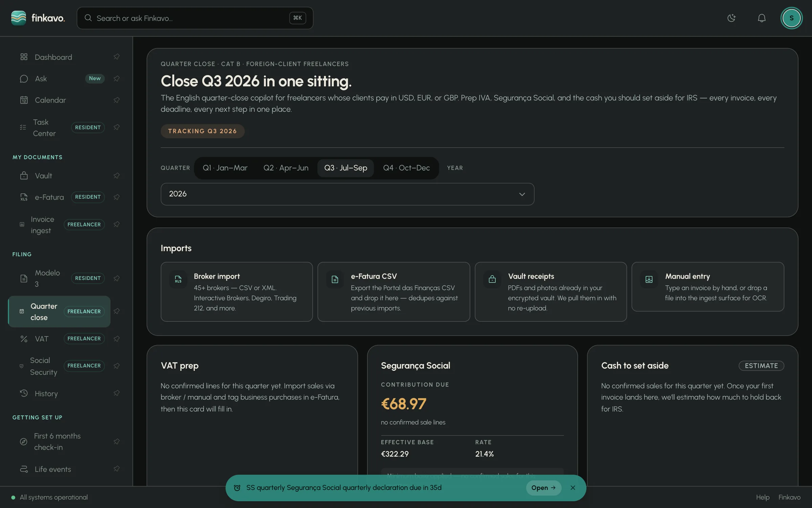Open the Broker import card
Screen dimensions: 812x508
tap(236, 292)
